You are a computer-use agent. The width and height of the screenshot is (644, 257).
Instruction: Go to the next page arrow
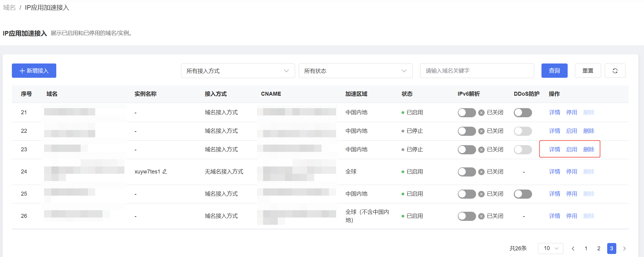pyautogui.click(x=625, y=248)
